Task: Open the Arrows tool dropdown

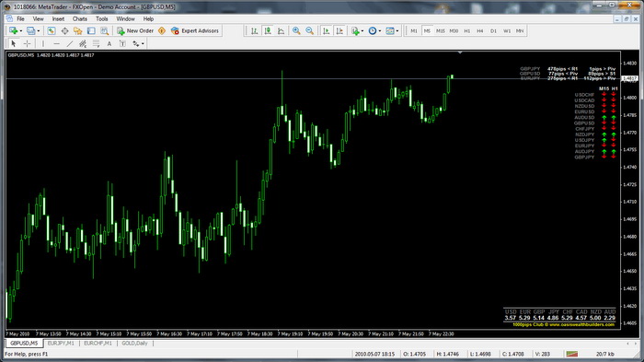Action: [x=143, y=43]
